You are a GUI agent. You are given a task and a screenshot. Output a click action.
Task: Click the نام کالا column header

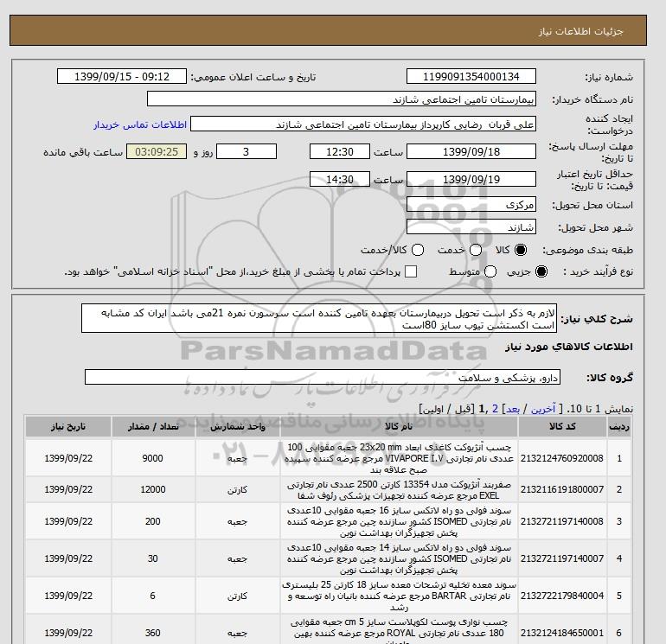pos(400,427)
